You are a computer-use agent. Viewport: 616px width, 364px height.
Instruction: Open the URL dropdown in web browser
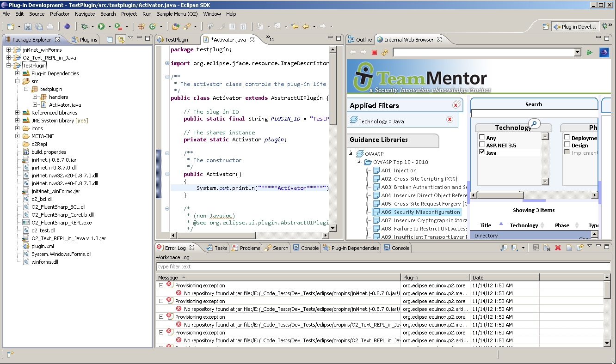click(x=577, y=53)
